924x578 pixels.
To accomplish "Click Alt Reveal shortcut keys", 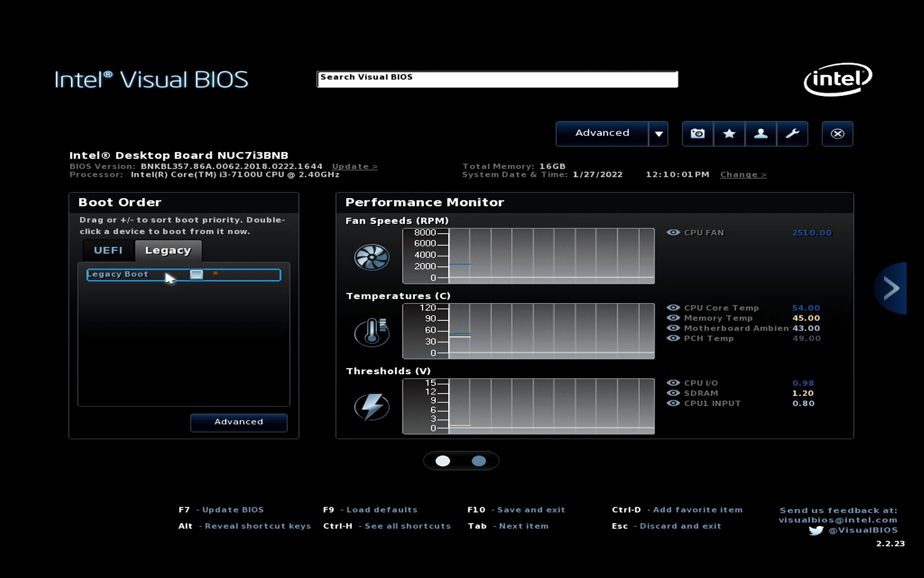I will tap(244, 526).
